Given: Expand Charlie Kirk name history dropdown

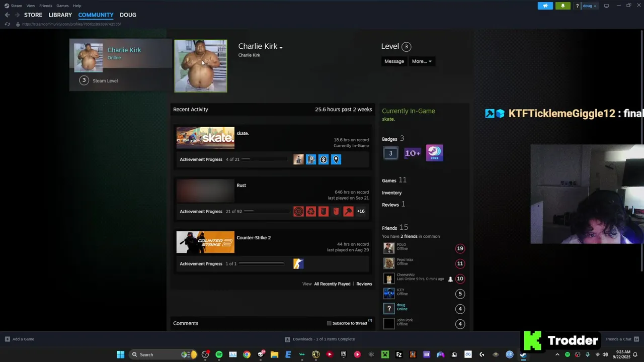Looking at the screenshot, I should tap(281, 47).
